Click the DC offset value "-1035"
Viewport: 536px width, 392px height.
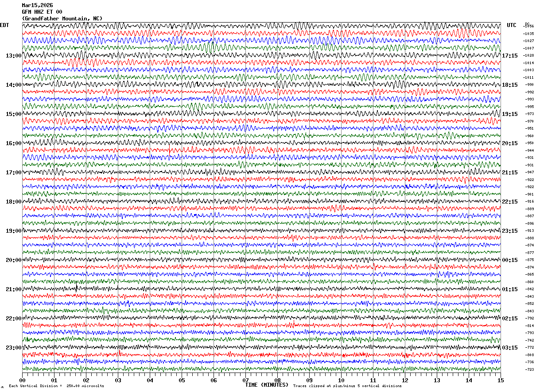coord(528,34)
